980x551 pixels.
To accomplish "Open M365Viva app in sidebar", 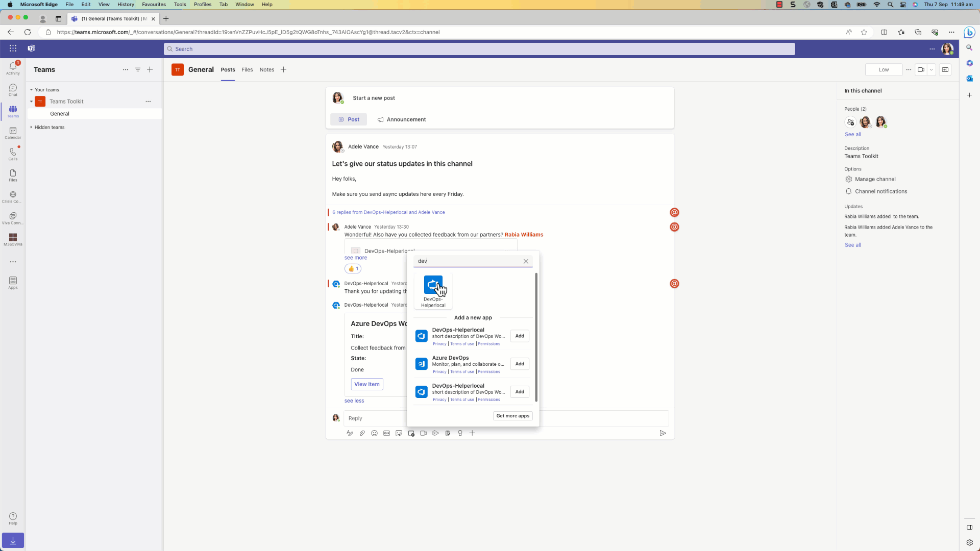I will pos(13,240).
